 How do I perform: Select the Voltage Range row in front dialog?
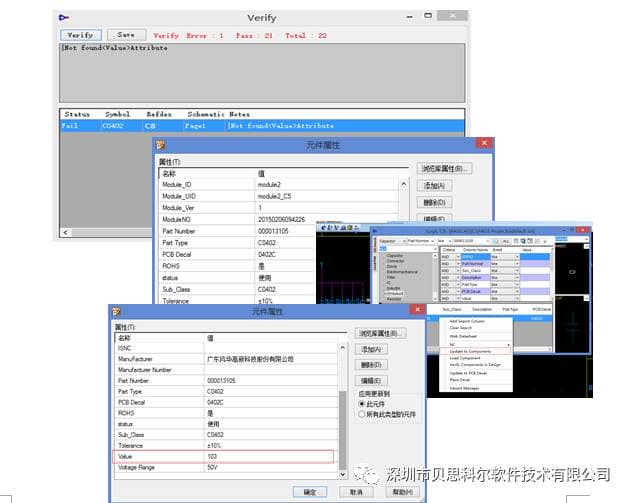pos(226,468)
